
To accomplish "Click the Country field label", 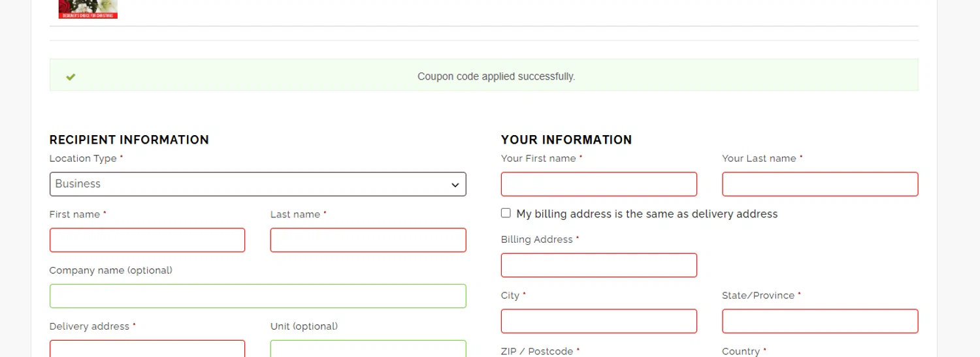I will coord(741,351).
